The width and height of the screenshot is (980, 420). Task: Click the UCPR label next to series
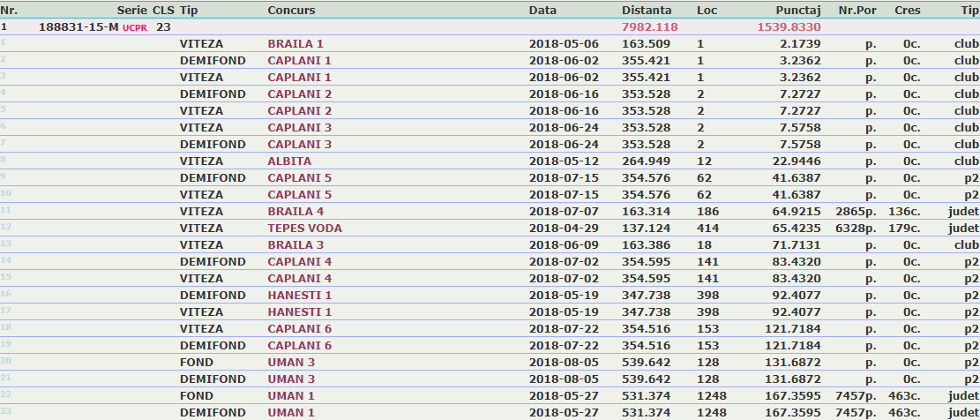pos(134,27)
